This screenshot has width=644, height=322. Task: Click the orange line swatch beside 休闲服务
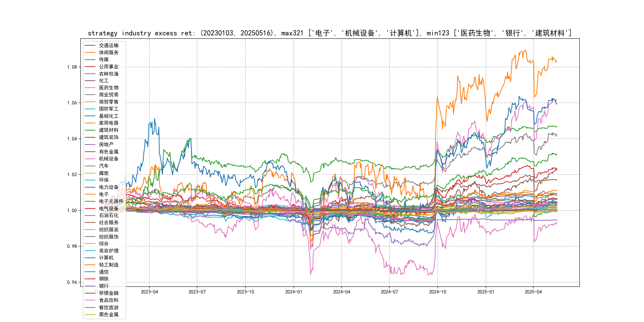[90, 52]
